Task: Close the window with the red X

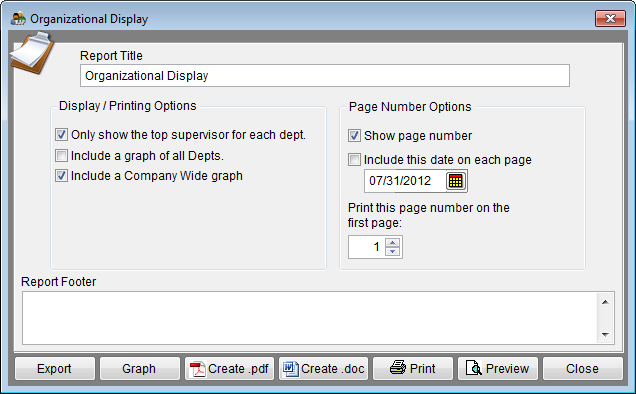Action: click(x=610, y=19)
